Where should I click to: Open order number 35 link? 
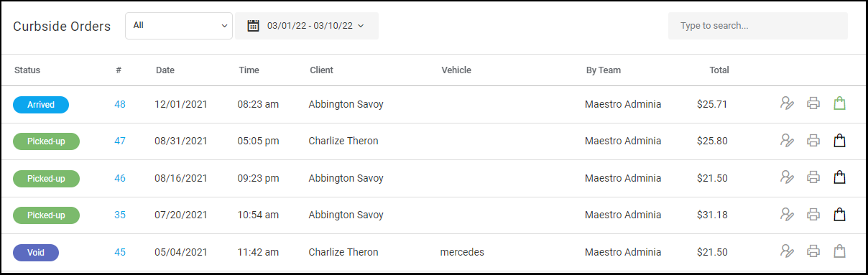(120, 215)
